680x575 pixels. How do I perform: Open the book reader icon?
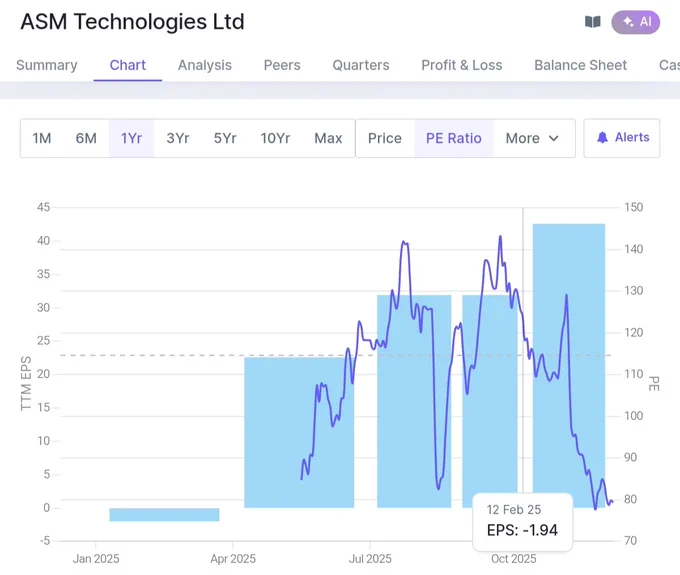(592, 22)
